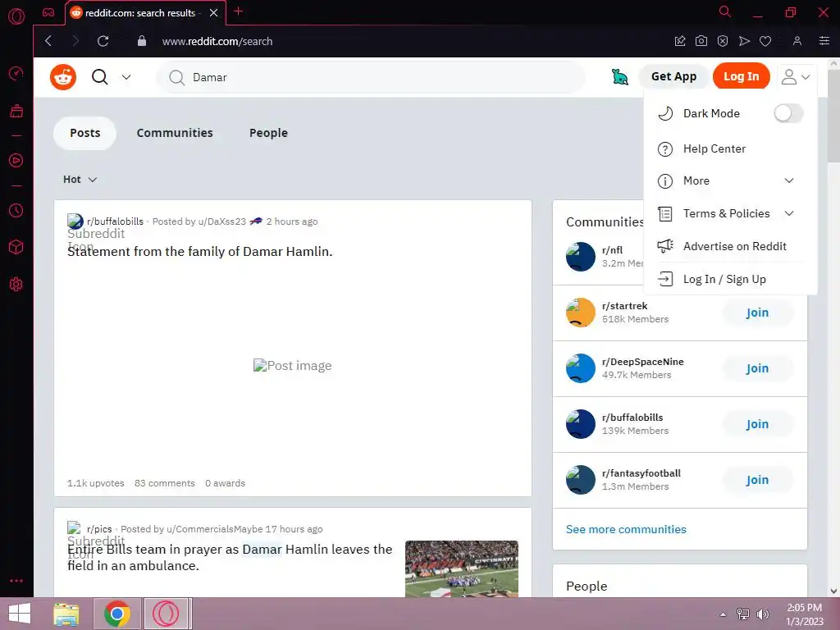840x630 pixels.
Task: Open Opera account profile icon
Action: 797,41
